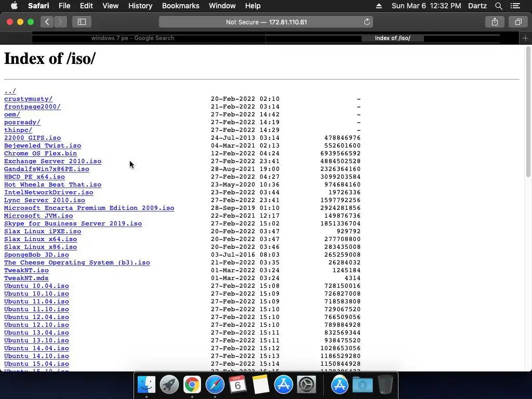Viewport: 532px width, 399px height.
Task: Open Trash from the Dock
Action: pyautogui.click(x=385, y=384)
